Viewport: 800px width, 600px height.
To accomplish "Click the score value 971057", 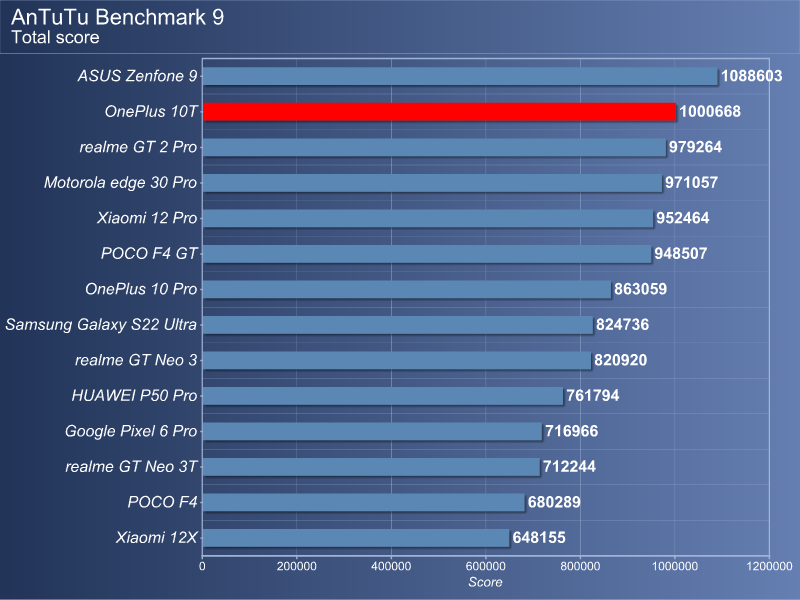I will pos(691,183).
